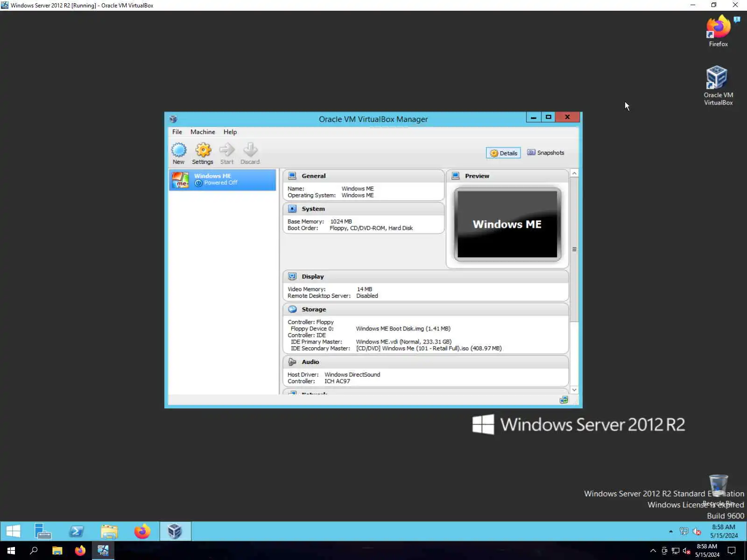
Task: Click the details pane scroll-up arrow
Action: click(x=574, y=173)
